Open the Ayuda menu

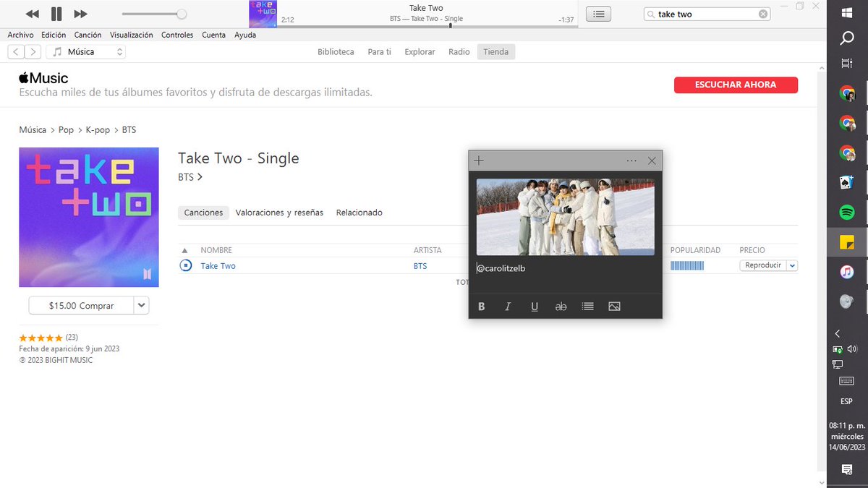click(x=245, y=35)
